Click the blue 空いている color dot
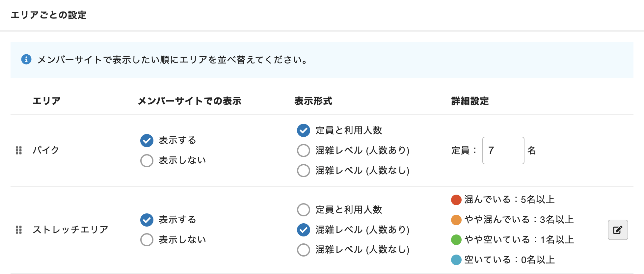The height and width of the screenshot is (274, 644). click(x=456, y=260)
